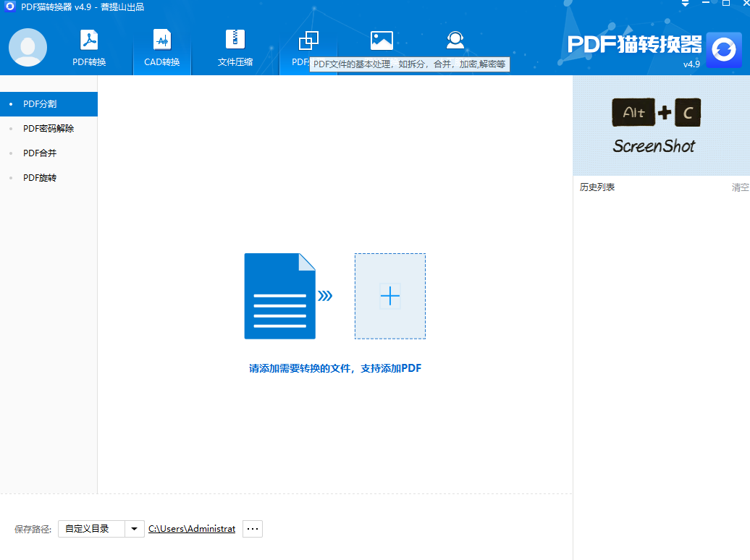Screen dimensions: 750x560
Task: Open the image tool picture icon
Action: pos(382,41)
